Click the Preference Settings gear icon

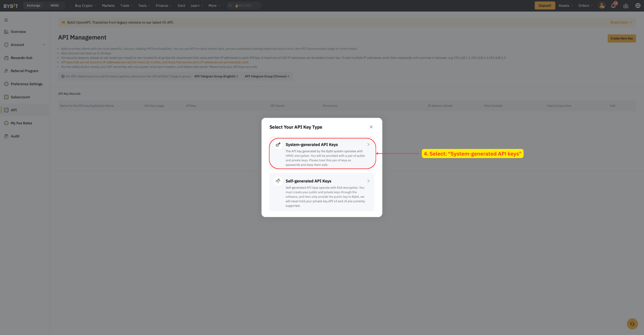pos(6,84)
